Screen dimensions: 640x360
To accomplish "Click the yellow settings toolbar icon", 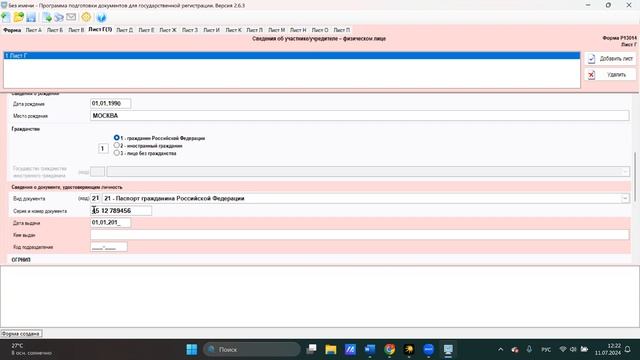I will pyautogui.click(x=86, y=17).
